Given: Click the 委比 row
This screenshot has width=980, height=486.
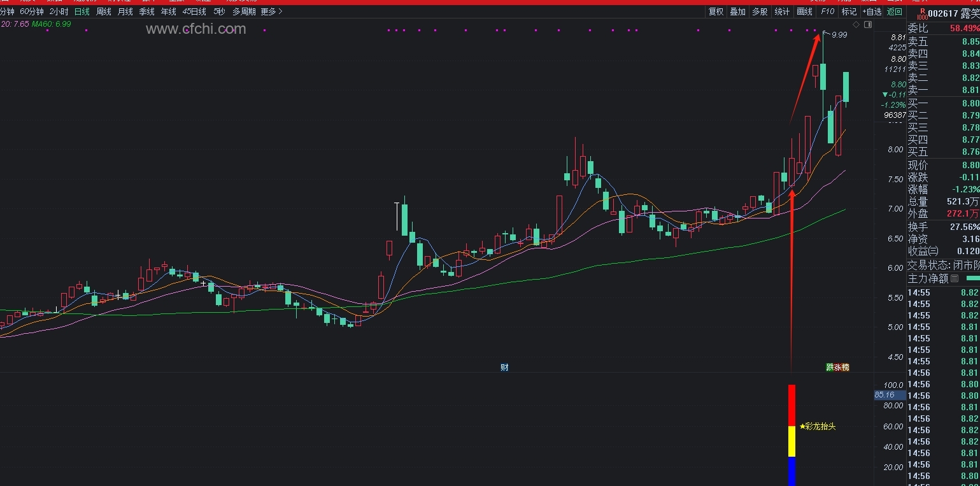Looking at the screenshot, I should pyautogui.click(x=943, y=29).
